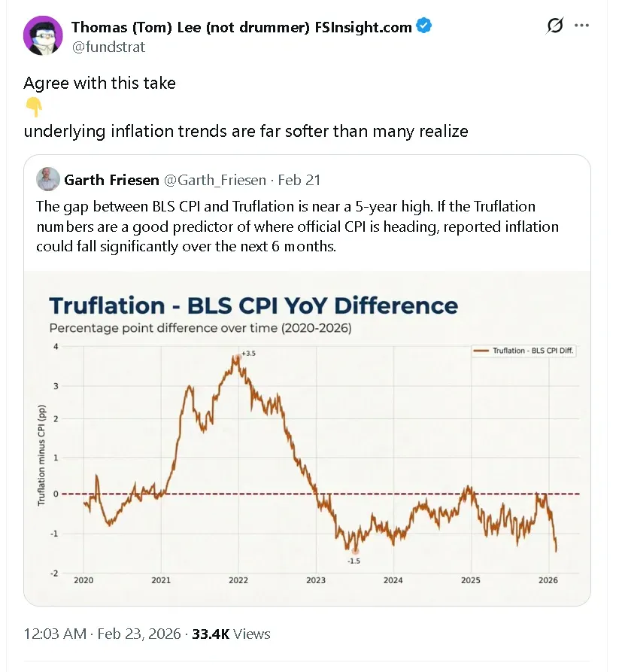Image resolution: width=619 pixels, height=672 pixels.
Task: Click the chart title Truflation - BLS CPI
Action: pos(253,306)
